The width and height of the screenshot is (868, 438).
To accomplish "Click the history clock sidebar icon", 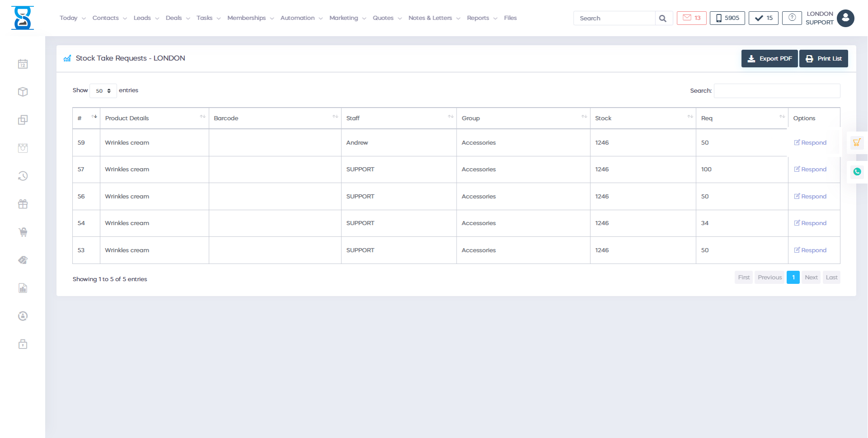I will point(23,176).
